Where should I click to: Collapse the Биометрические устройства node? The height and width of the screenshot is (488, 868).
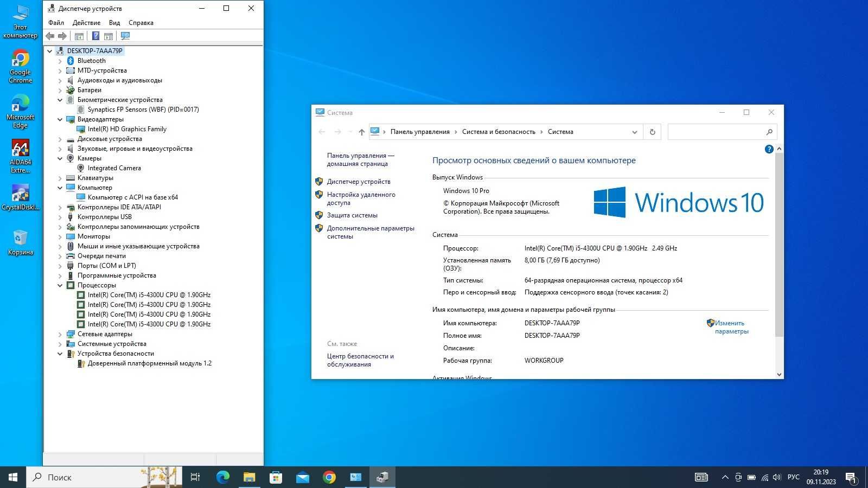coord(60,100)
